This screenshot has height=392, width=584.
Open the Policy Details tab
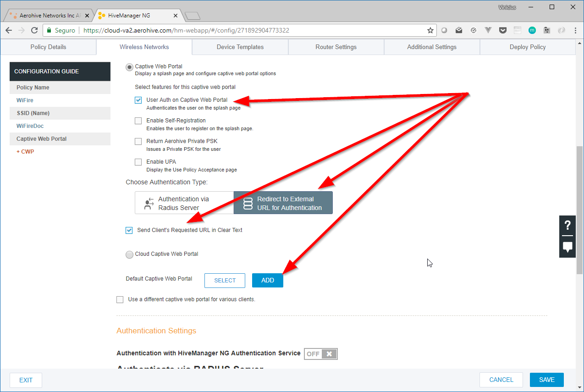pos(48,47)
